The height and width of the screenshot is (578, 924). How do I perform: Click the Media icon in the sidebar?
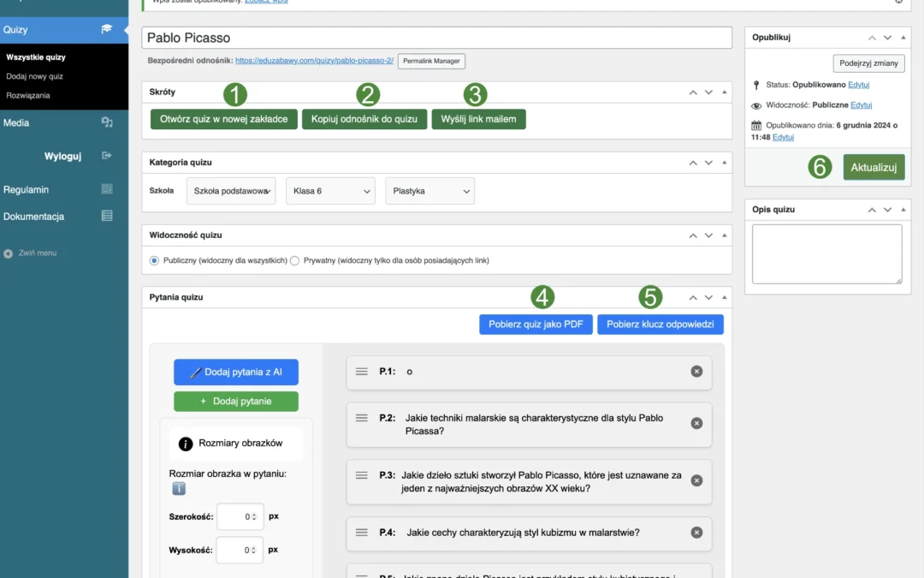click(107, 122)
